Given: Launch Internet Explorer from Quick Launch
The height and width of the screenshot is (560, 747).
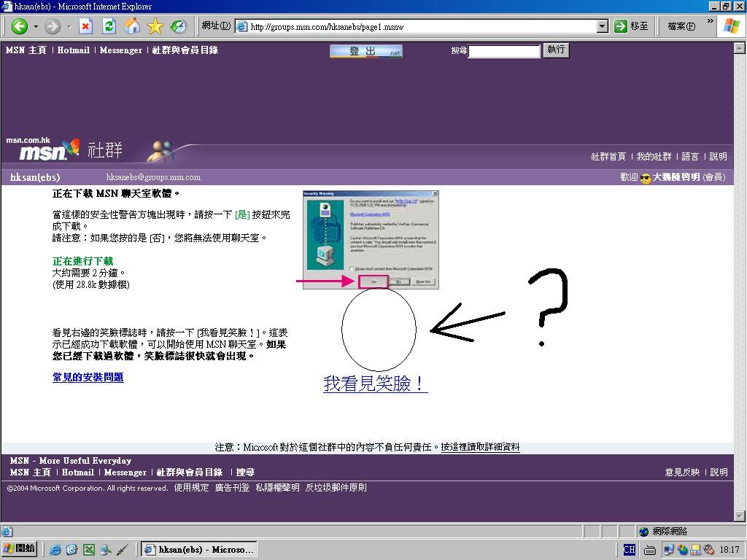Looking at the screenshot, I should pyautogui.click(x=55, y=550).
